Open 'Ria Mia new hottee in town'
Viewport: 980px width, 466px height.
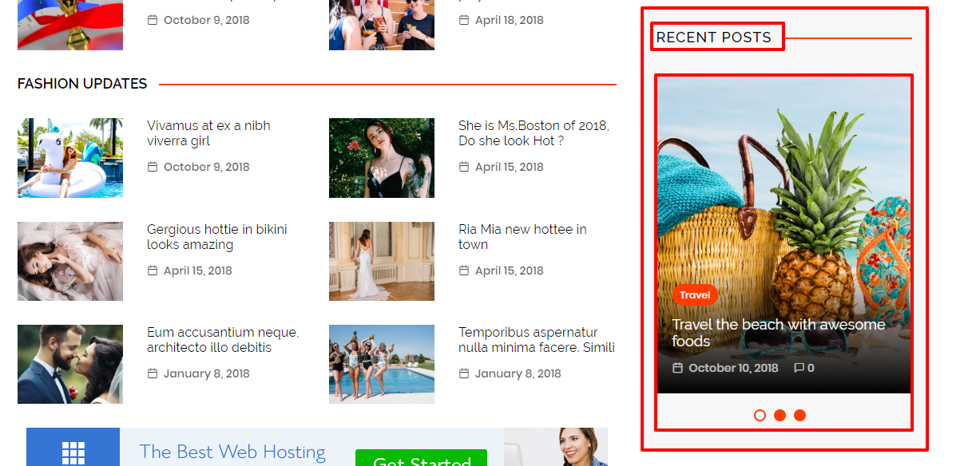(522, 237)
